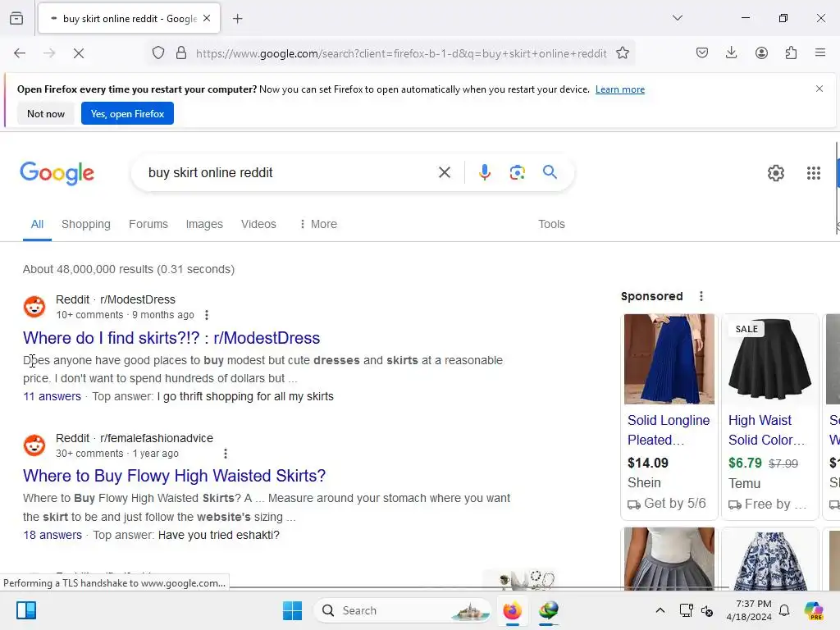Open Windows Start menu
The width and height of the screenshot is (840, 630).
pyautogui.click(x=293, y=610)
